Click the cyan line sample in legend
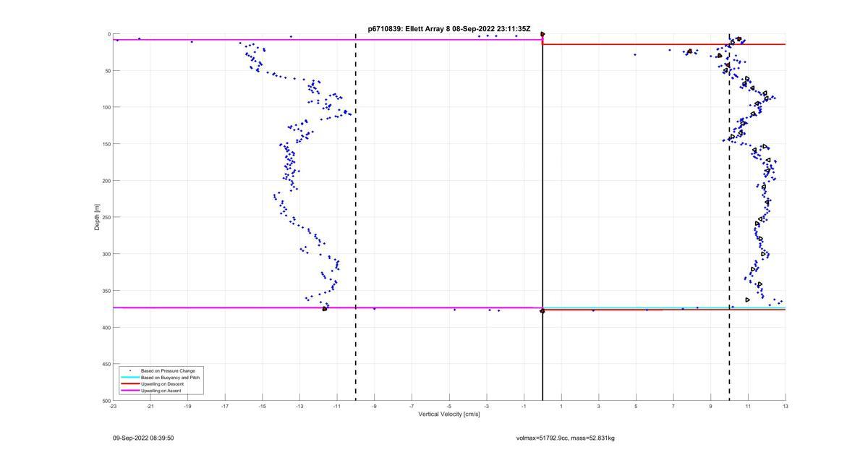This screenshot has height=450, width=868. [130, 378]
